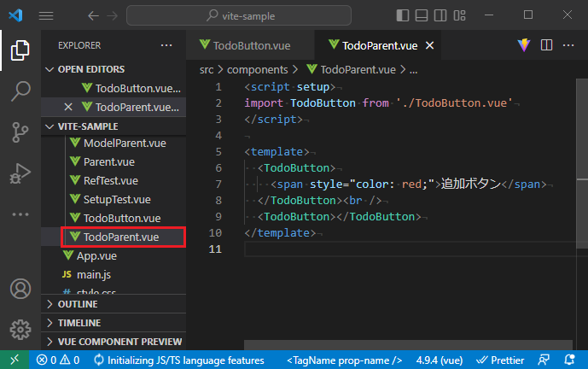The height and width of the screenshot is (369, 588).
Task: Go forward with the right arrow
Action: pyautogui.click(x=112, y=15)
